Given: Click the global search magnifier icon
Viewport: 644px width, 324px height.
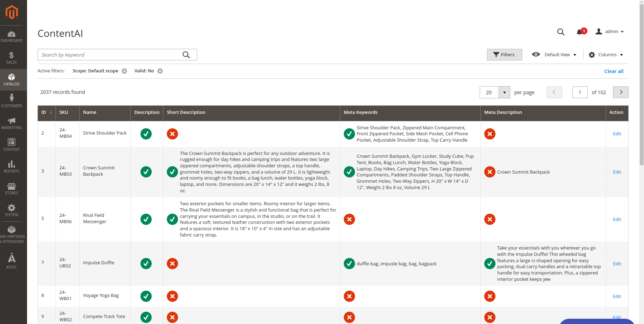Looking at the screenshot, I should click(x=561, y=32).
